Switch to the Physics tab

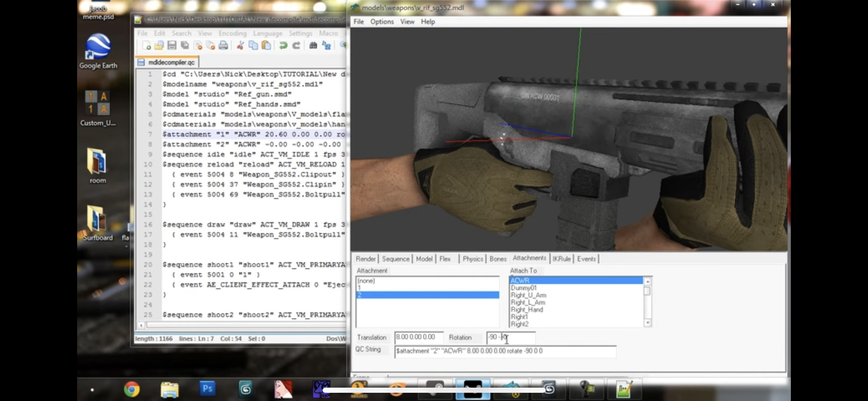pyautogui.click(x=473, y=259)
